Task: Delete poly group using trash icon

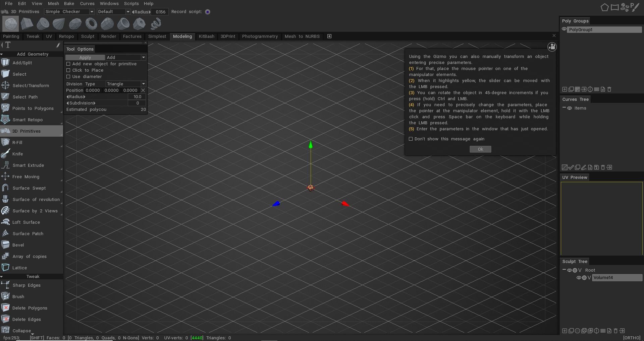Action: [609, 89]
